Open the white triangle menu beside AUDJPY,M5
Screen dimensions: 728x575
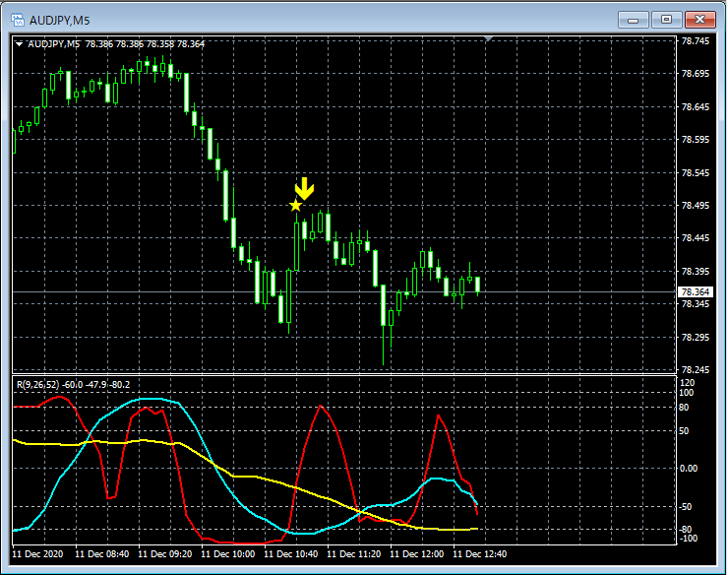pos(19,43)
